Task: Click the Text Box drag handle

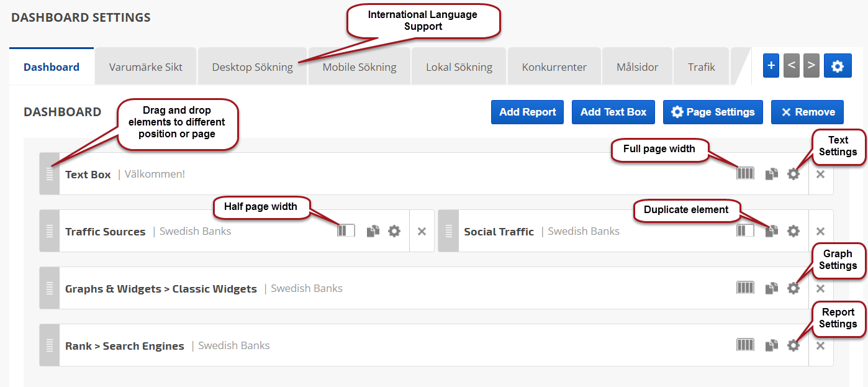Action: pyautogui.click(x=50, y=174)
